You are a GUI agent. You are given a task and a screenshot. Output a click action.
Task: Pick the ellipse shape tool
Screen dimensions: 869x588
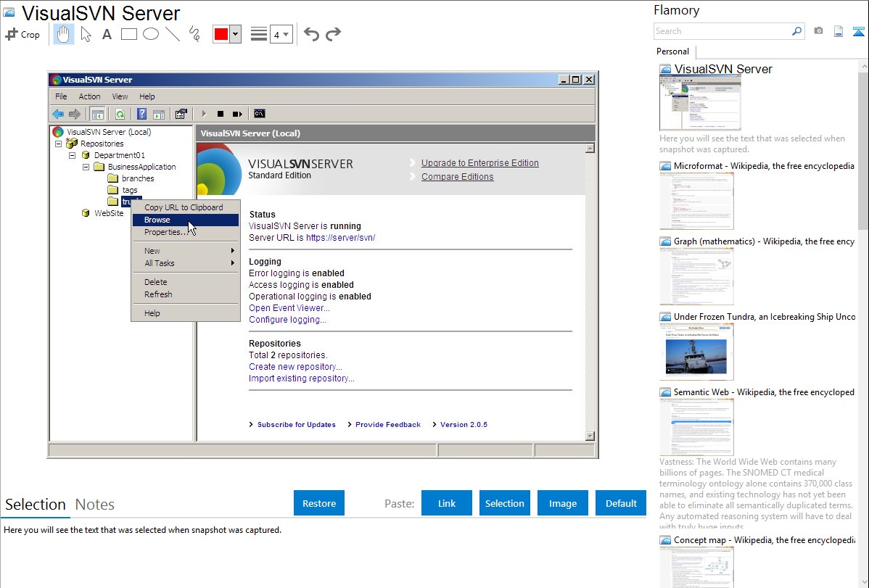[x=151, y=34]
